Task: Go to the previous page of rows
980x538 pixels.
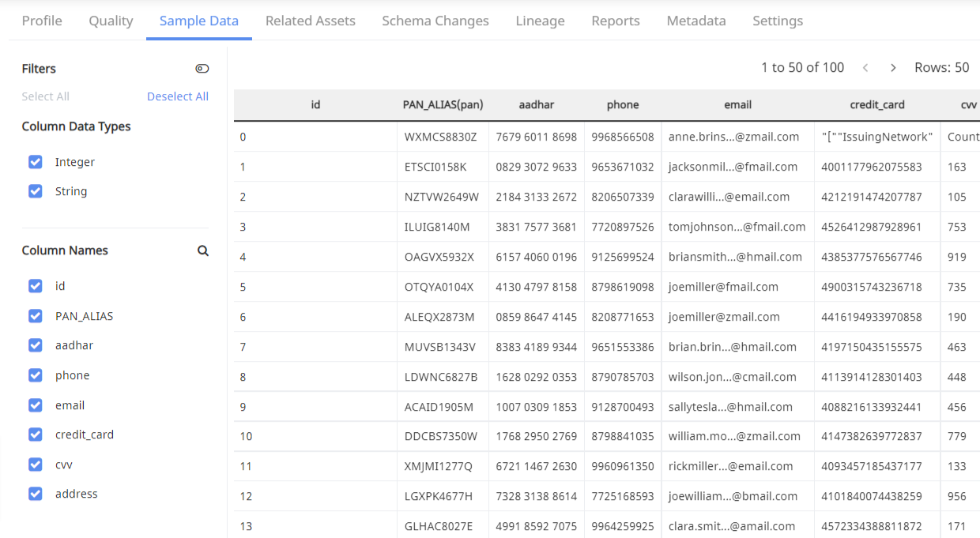Action: coord(865,68)
